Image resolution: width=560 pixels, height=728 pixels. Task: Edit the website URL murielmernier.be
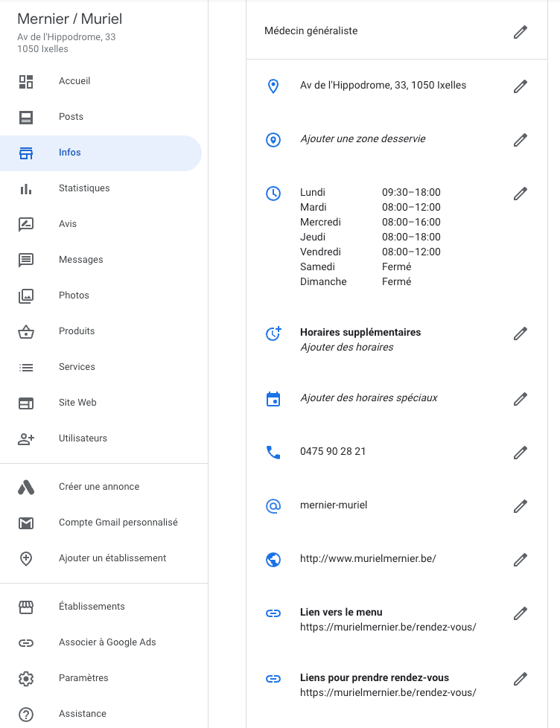[x=521, y=560]
